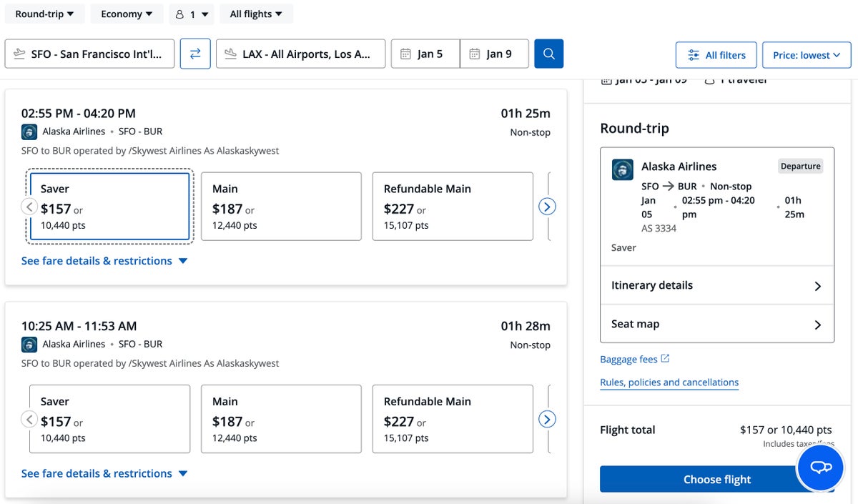Open the chat support bubble
This screenshot has height=504, width=858.
(821, 467)
